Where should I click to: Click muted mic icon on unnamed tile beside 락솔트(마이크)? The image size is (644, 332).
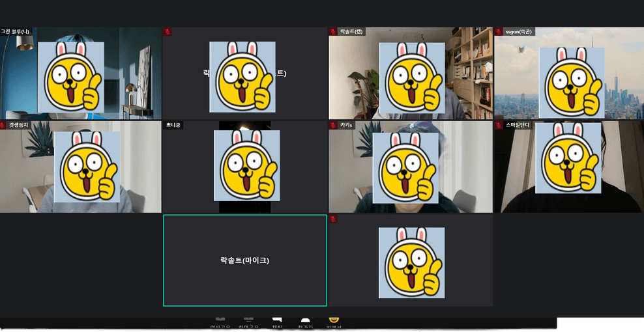[333, 219]
